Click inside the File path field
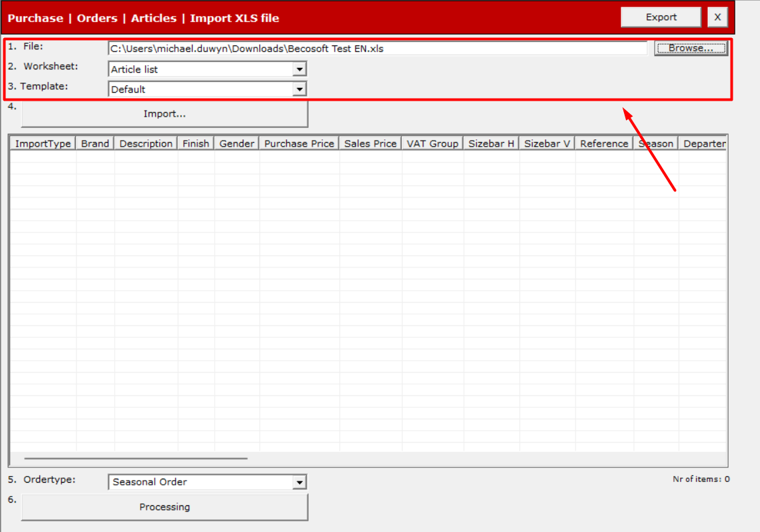Image resolution: width=760 pixels, height=532 pixels. click(x=377, y=49)
